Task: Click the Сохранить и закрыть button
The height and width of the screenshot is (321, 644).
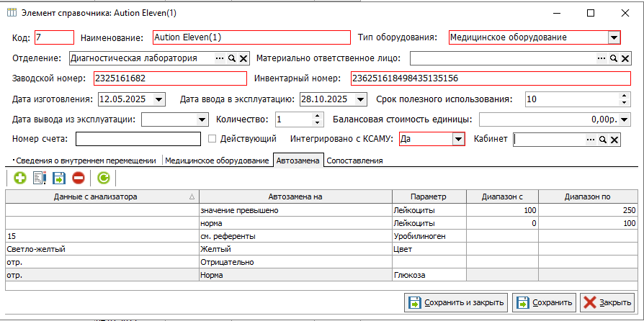Action: point(457,302)
